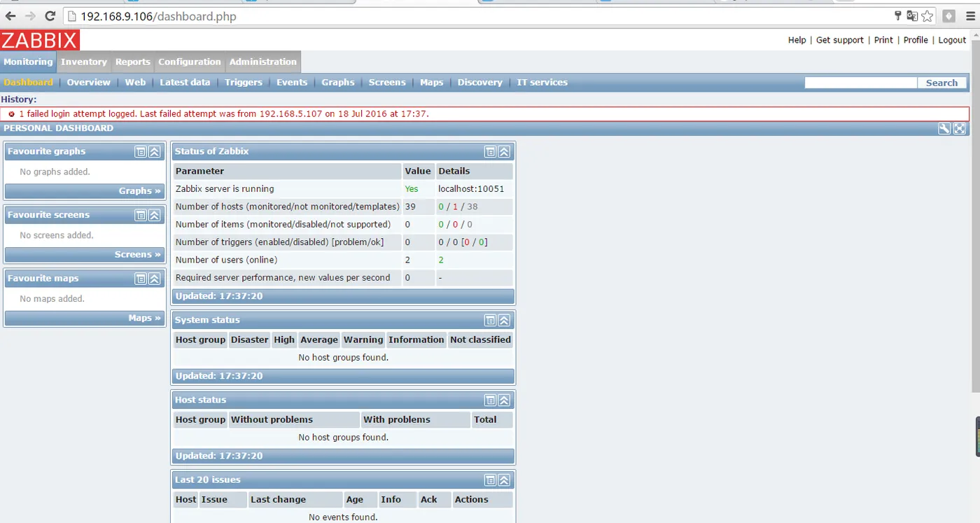Open the Administration tab
The height and width of the screenshot is (523, 980).
click(x=263, y=62)
